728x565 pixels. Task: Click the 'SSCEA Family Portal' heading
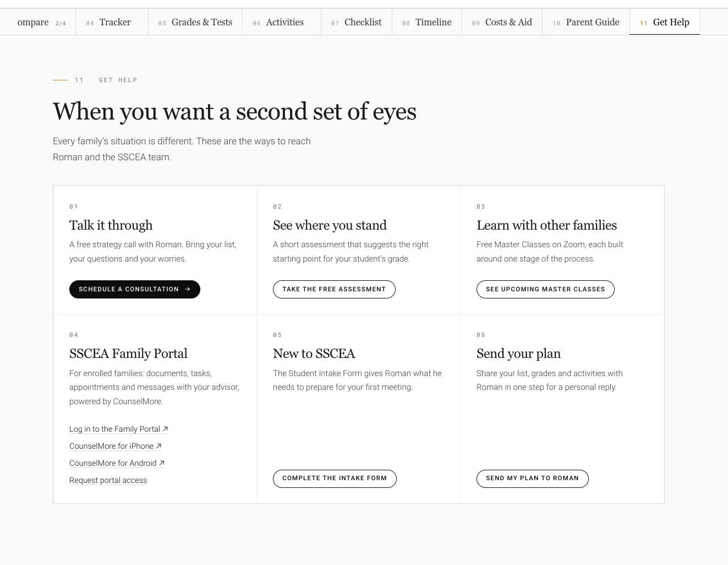tap(128, 354)
